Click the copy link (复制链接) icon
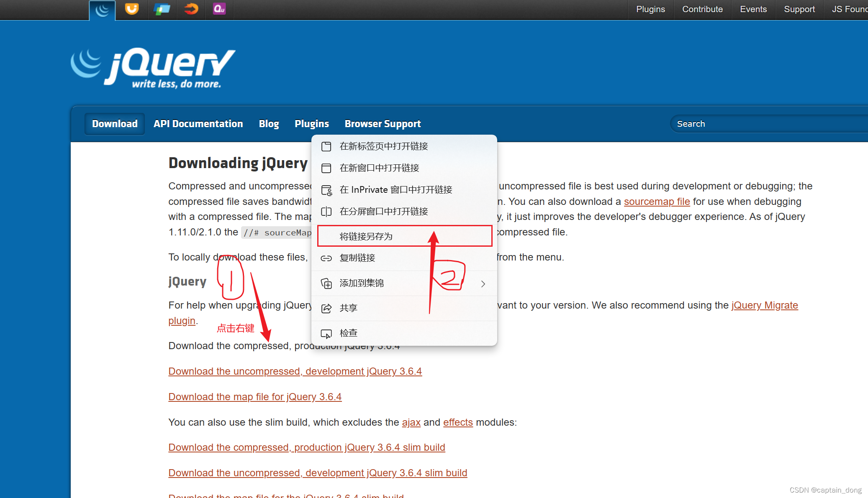Screen dimensions: 868x498 pos(327,258)
